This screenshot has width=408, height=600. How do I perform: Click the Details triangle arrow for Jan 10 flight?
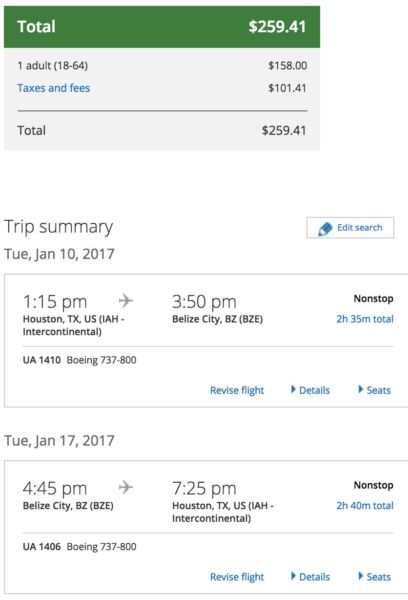293,390
